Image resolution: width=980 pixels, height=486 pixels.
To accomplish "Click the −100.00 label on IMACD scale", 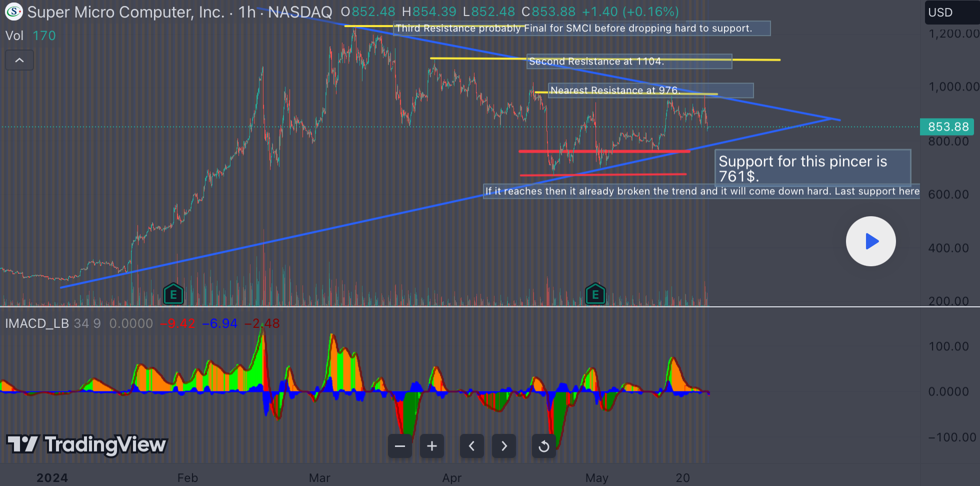I will point(952,437).
